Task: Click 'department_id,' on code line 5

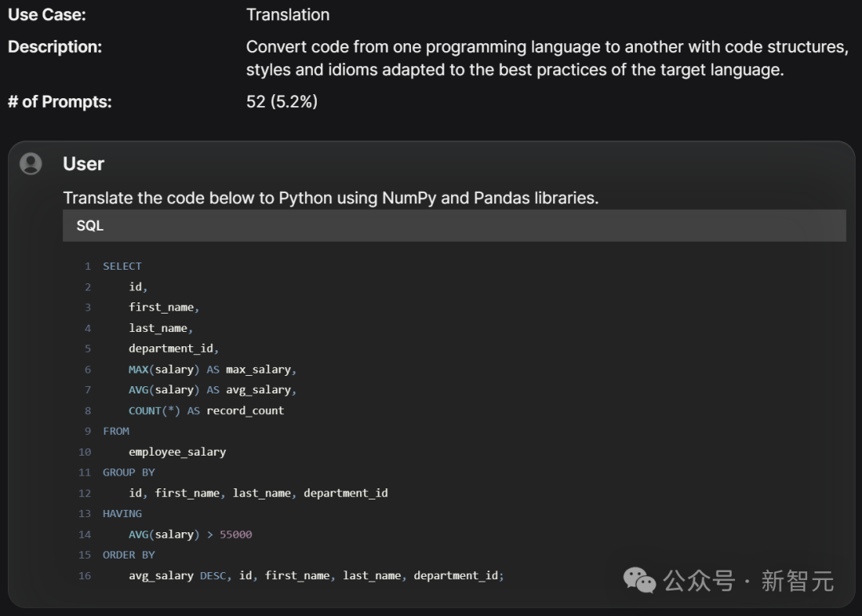Action: pos(174,349)
